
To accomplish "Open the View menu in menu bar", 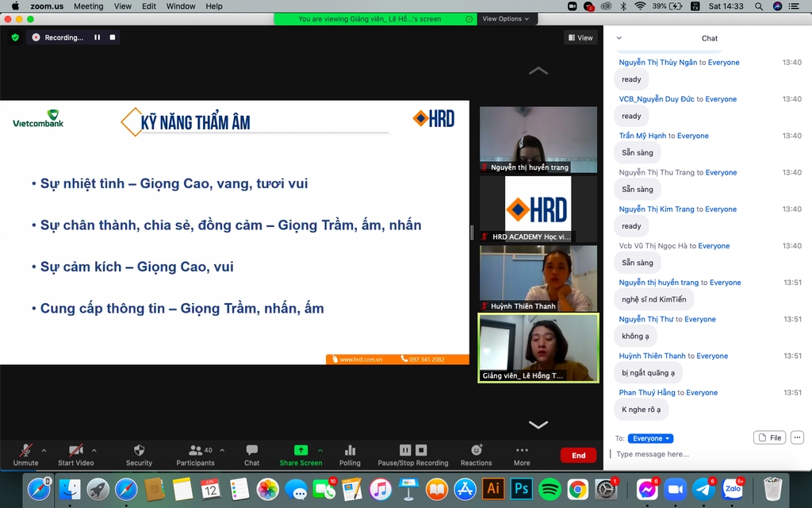I will tap(123, 6).
